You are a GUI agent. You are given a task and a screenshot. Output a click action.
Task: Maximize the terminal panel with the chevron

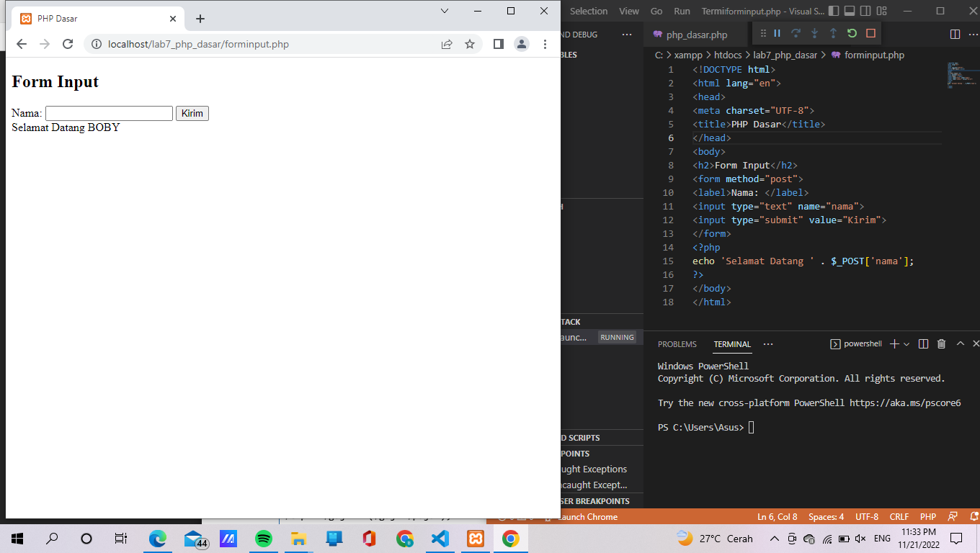point(961,343)
